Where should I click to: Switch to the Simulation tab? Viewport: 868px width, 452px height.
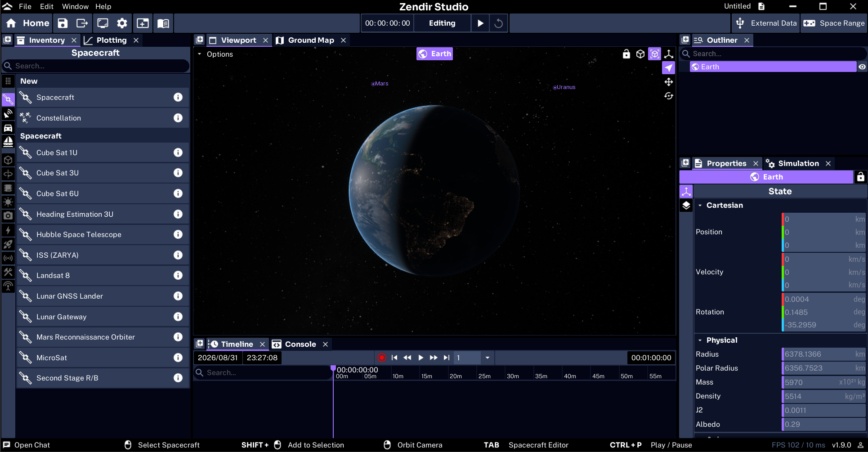pos(798,163)
